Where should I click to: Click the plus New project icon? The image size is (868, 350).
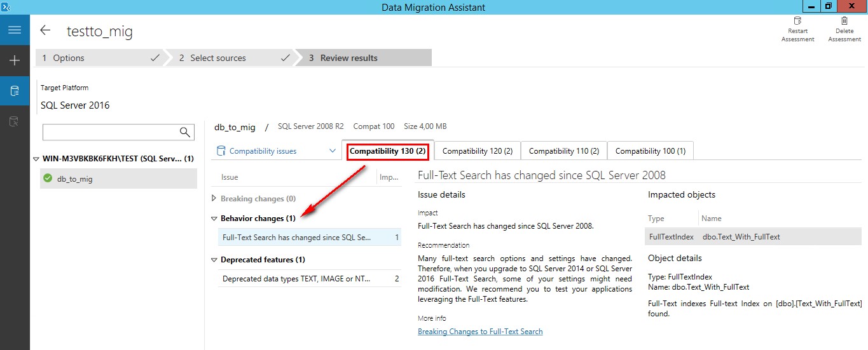click(15, 60)
